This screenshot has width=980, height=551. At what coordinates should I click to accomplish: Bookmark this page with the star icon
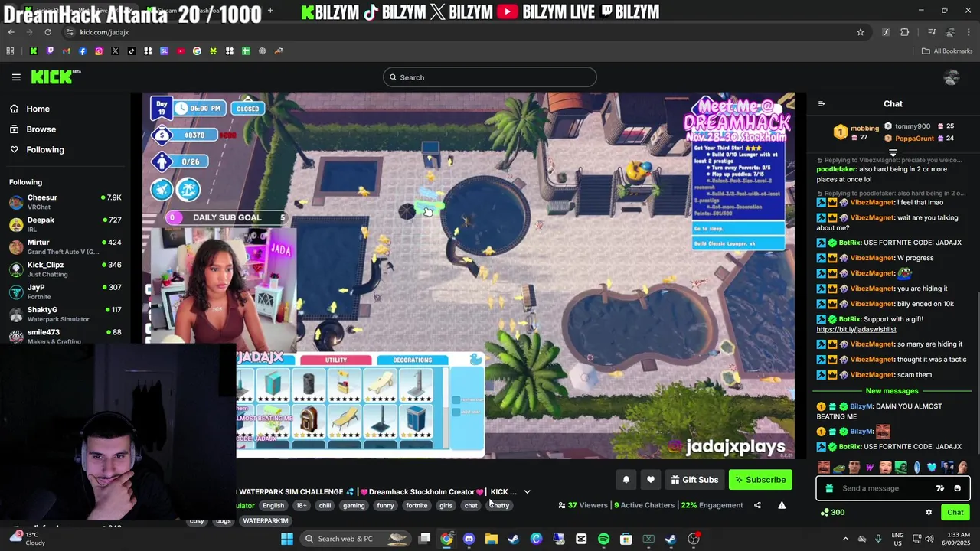[861, 32]
